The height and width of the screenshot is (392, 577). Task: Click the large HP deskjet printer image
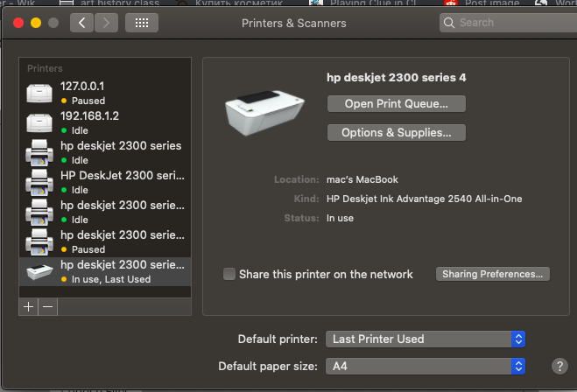click(264, 113)
